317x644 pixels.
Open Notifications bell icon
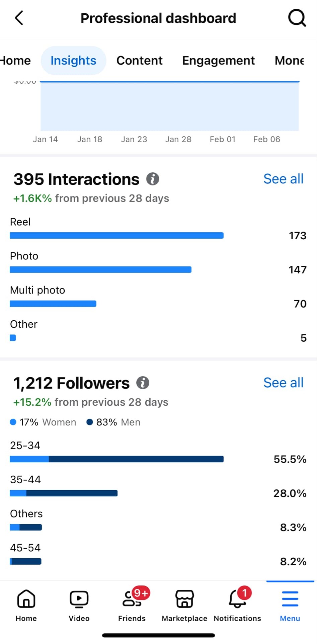[x=237, y=604]
